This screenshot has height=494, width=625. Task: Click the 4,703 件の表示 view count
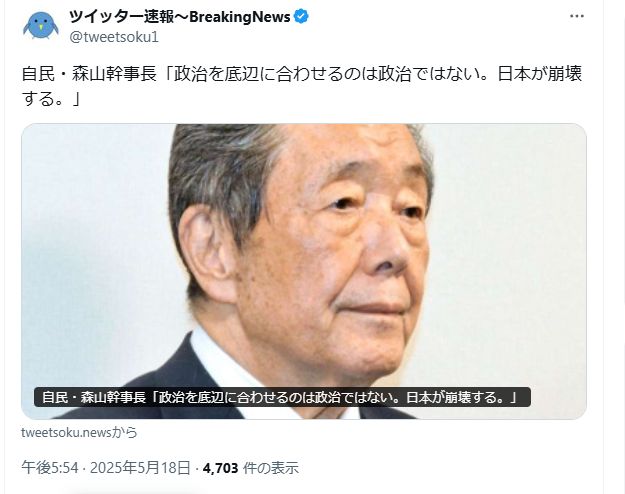tap(251, 468)
